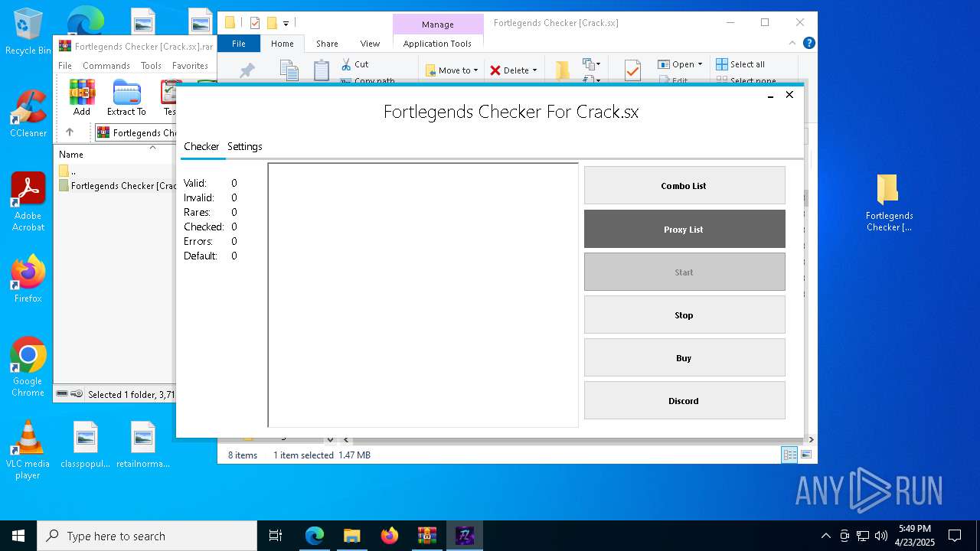Open the Discord link button
The width and height of the screenshot is (980, 551).
click(684, 401)
